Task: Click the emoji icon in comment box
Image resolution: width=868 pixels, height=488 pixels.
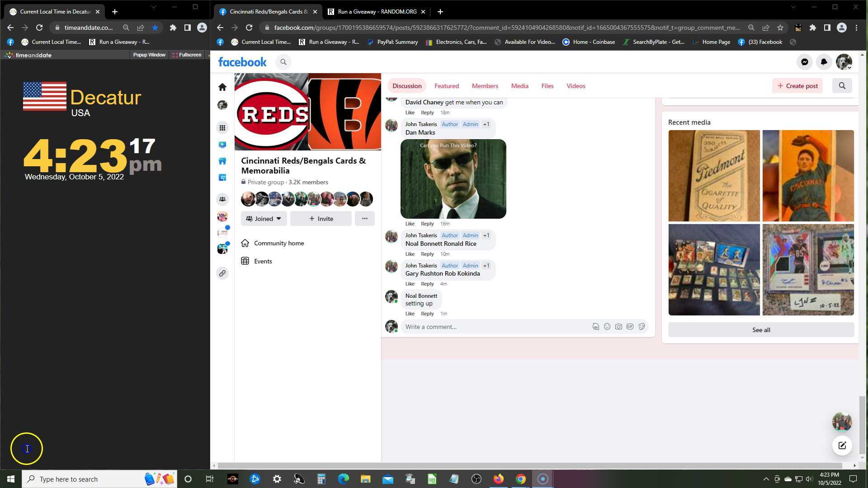Action: (607, 327)
